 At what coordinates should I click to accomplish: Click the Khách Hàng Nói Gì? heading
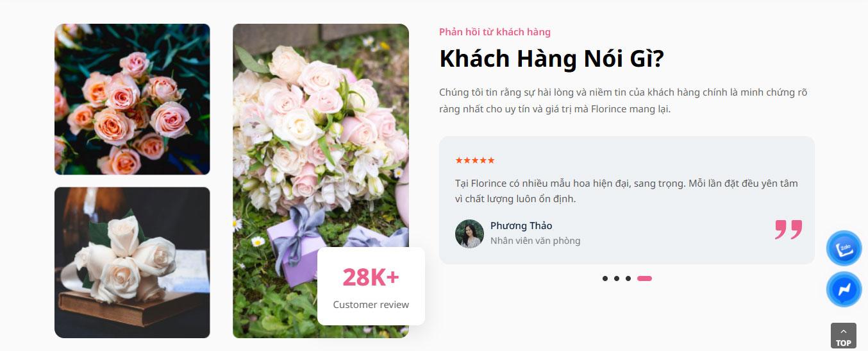tap(551, 59)
